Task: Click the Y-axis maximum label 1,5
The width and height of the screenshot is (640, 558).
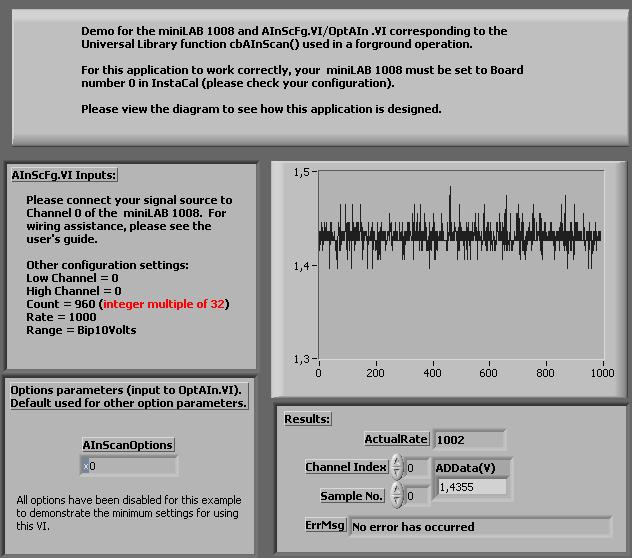Action: click(302, 172)
